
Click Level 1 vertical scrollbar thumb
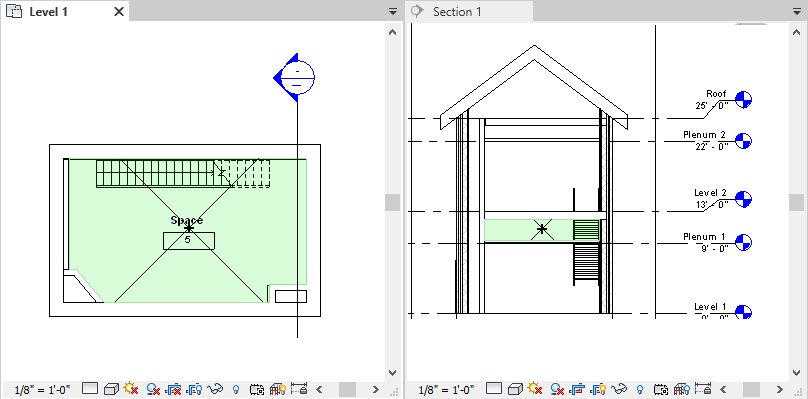click(393, 203)
